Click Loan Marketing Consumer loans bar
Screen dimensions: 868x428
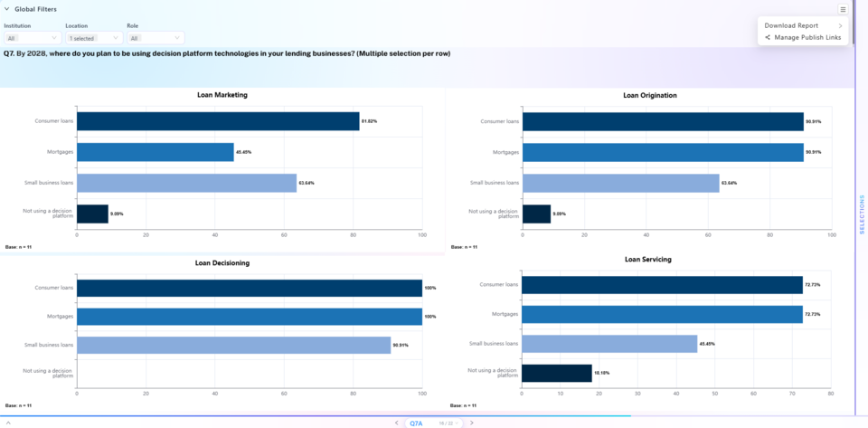(x=218, y=121)
